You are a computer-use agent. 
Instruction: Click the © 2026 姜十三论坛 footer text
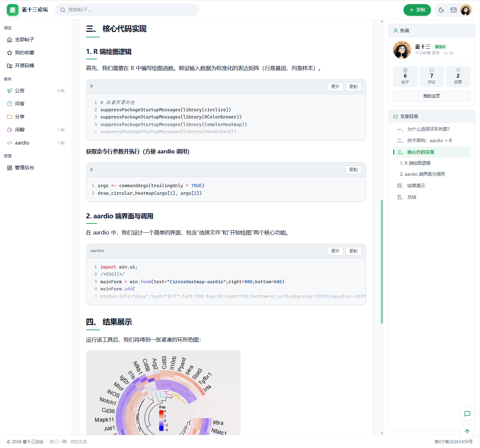(x=25, y=442)
